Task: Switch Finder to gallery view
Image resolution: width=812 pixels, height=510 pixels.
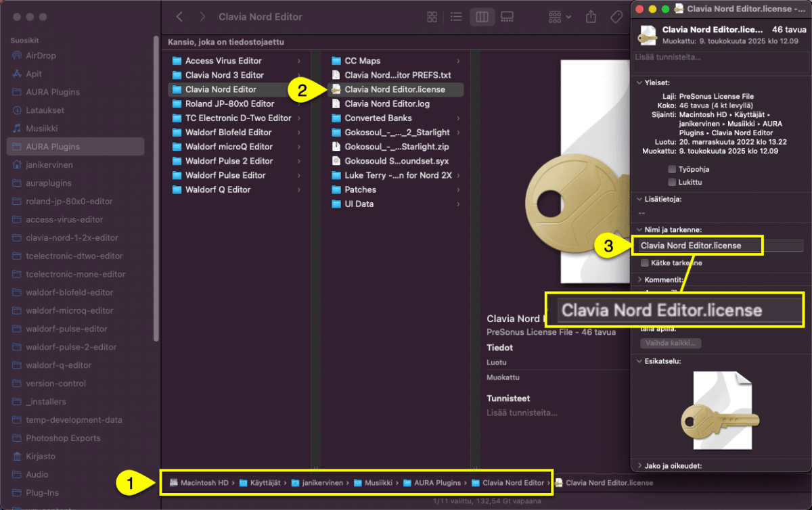Action: (x=506, y=17)
